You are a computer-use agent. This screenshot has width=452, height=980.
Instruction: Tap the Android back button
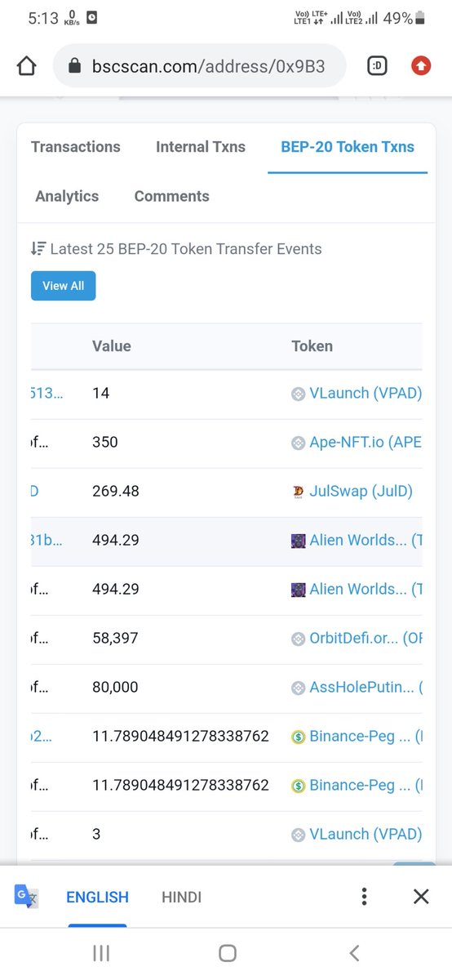(354, 953)
